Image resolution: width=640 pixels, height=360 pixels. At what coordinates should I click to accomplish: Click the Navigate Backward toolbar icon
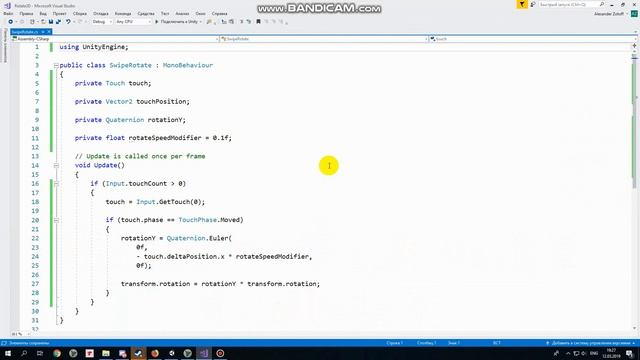click(x=11, y=22)
